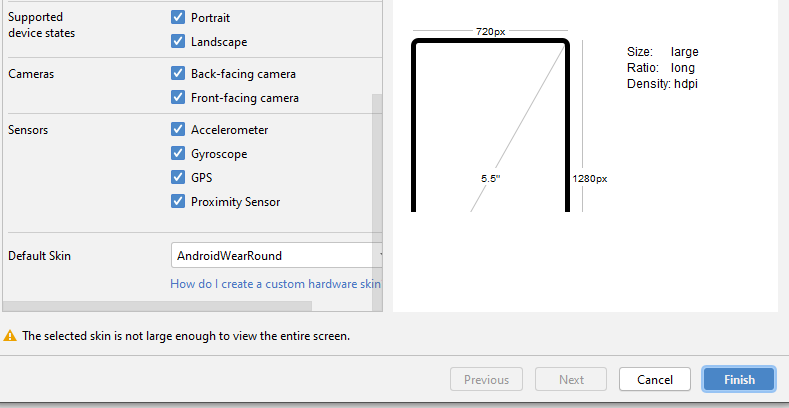
Task: Click the skin size warning message text
Action: tap(186, 336)
